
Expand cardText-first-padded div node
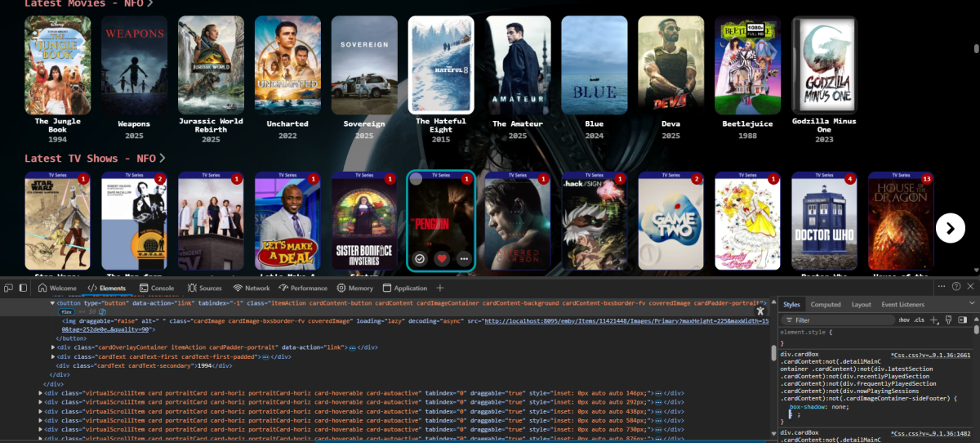click(54, 356)
